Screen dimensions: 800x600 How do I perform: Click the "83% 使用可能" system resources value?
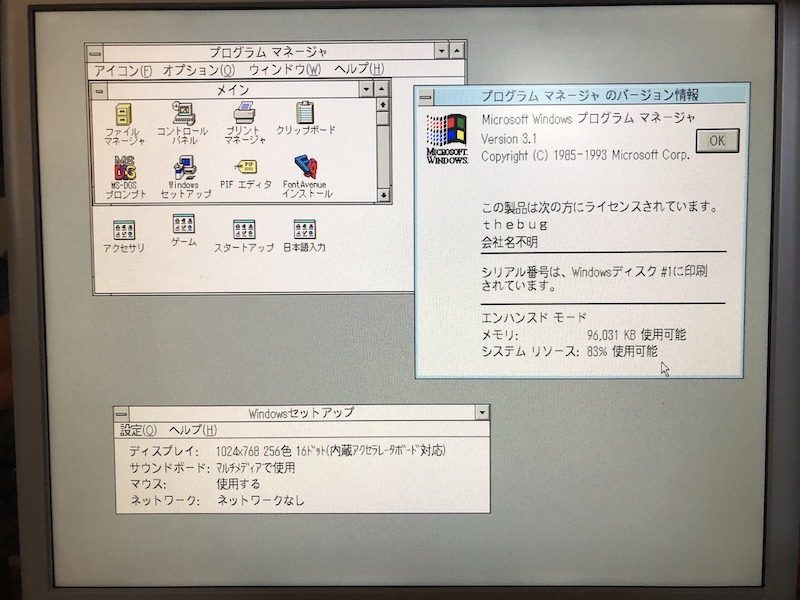tap(622, 351)
